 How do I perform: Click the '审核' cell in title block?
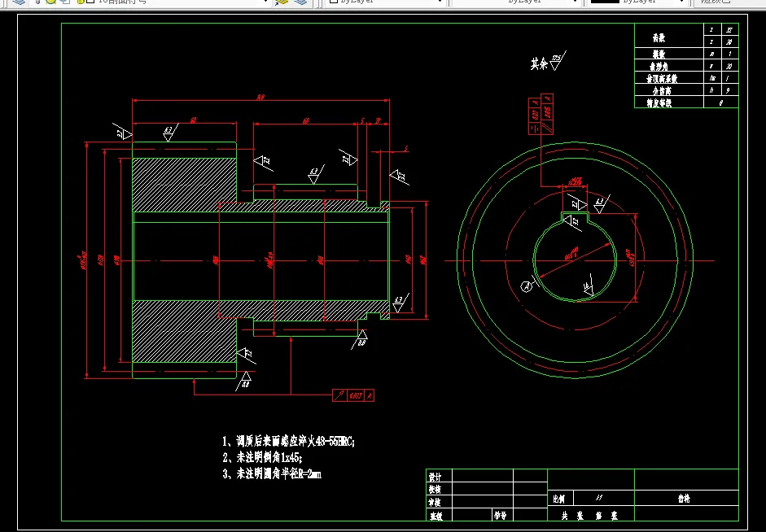coord(440,501)
